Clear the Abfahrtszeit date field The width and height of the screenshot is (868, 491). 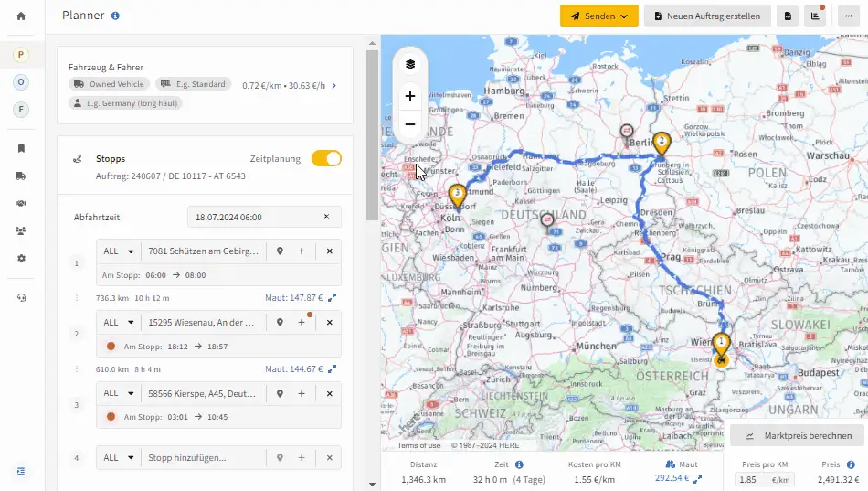[x=326, y=217]
